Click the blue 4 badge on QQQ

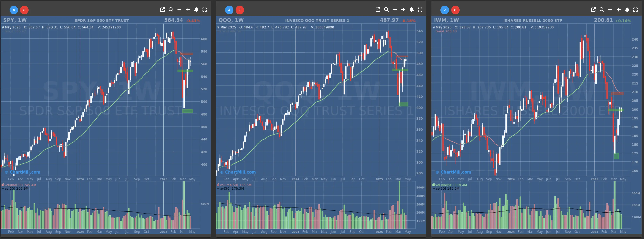[x=229, y=10]
